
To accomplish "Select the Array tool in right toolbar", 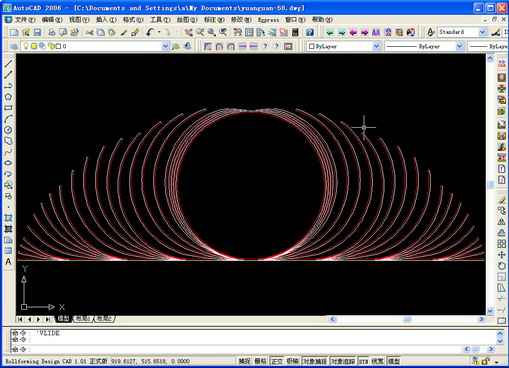I will pos(501,244).
